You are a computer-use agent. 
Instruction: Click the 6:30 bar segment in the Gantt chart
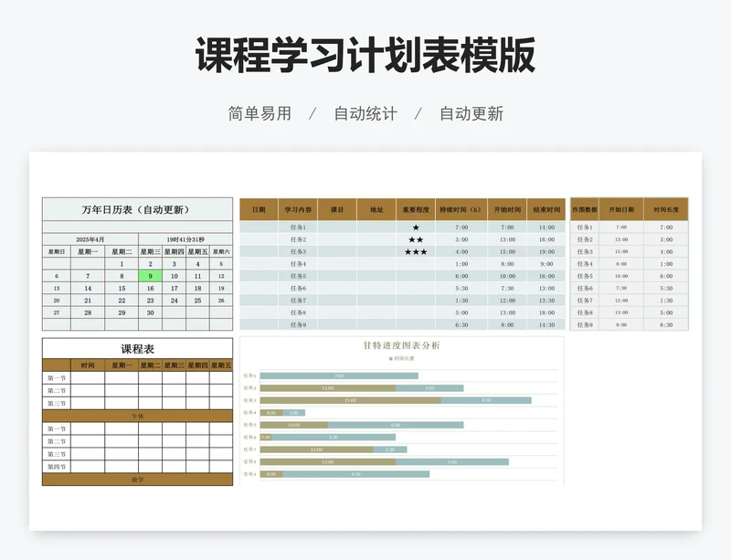click(355, 474)
